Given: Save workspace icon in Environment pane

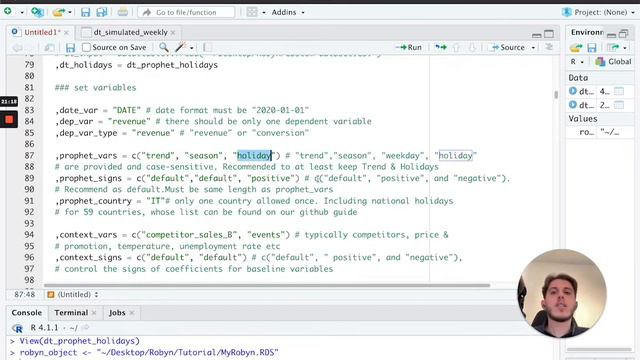Looking at the screenshot, I should coord(592,48).
